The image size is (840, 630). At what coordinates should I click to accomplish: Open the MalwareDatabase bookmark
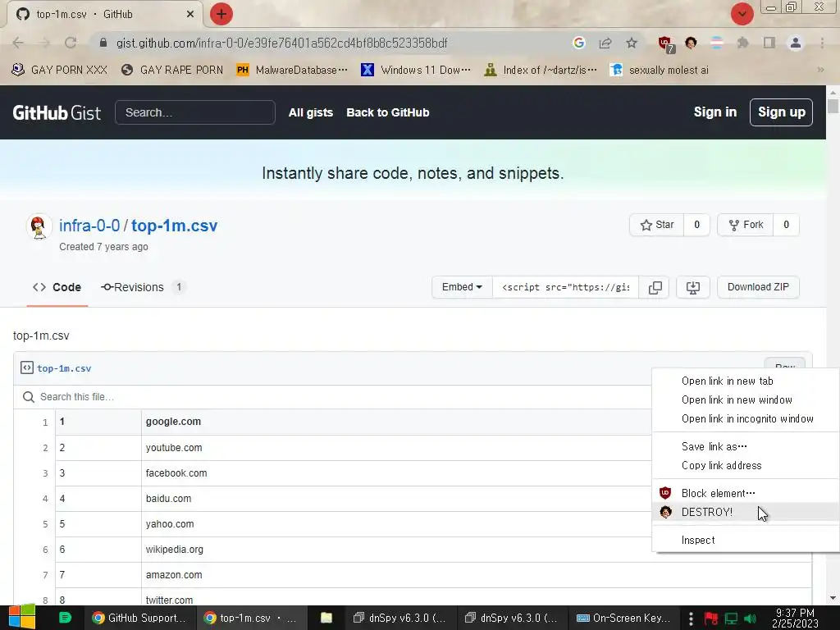click(292, 71)
